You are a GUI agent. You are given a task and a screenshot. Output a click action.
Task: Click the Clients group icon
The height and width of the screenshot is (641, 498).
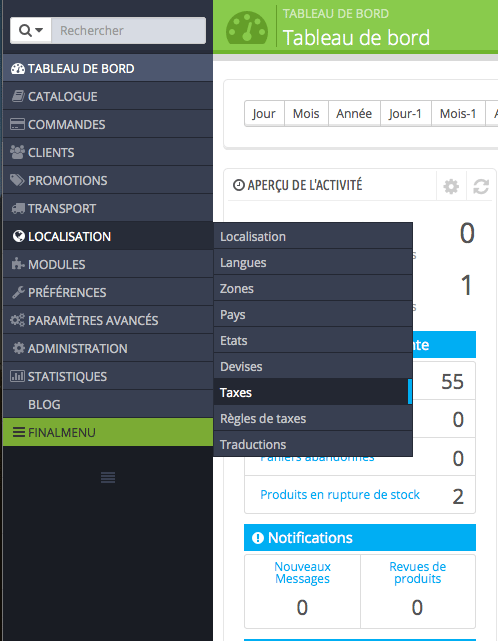pyautogui.click(x=17, y=152)
